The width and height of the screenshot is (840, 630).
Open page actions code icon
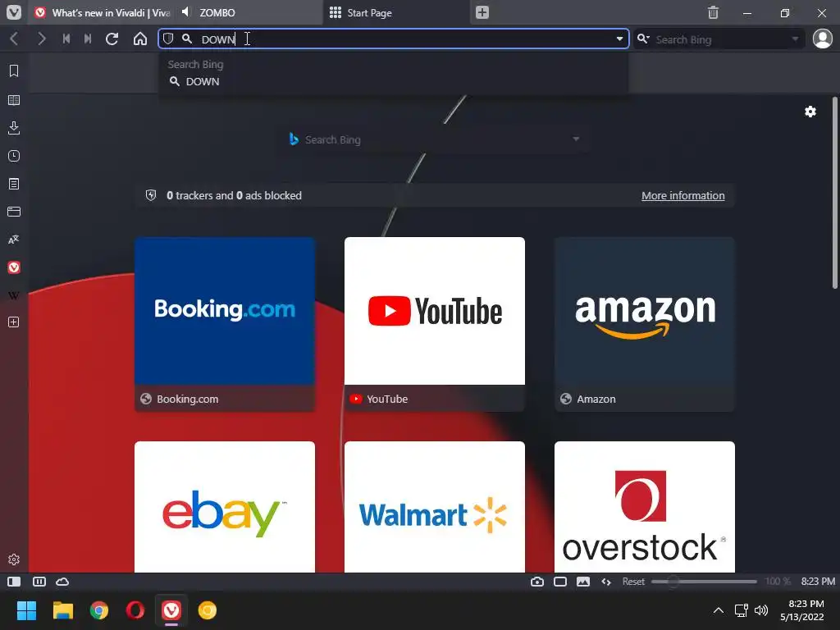tap(606, 582)
